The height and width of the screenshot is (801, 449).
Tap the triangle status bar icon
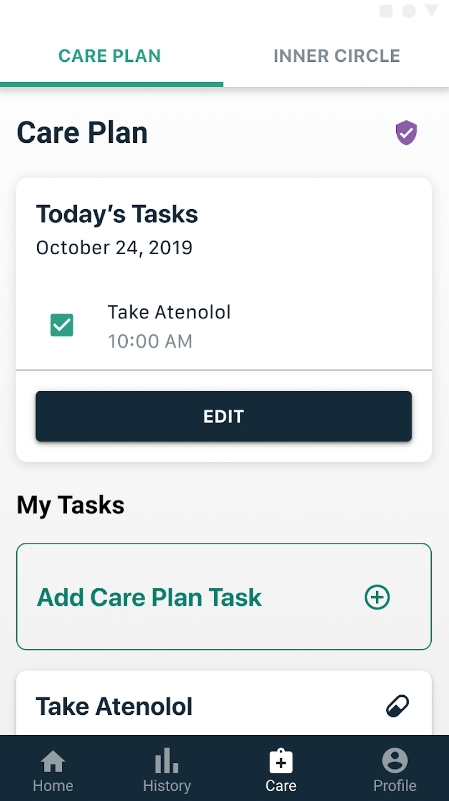[432, 11]
